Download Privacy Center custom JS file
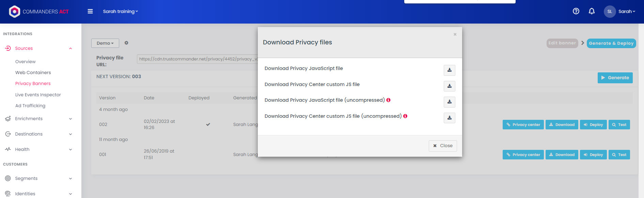 pos(449,86)
